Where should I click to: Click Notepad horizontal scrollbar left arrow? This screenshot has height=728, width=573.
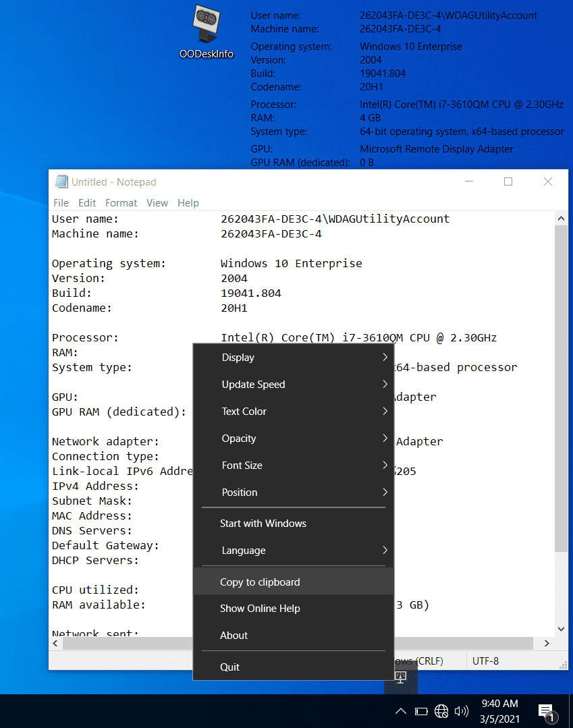pyautogui.click(x=55, y=643)
